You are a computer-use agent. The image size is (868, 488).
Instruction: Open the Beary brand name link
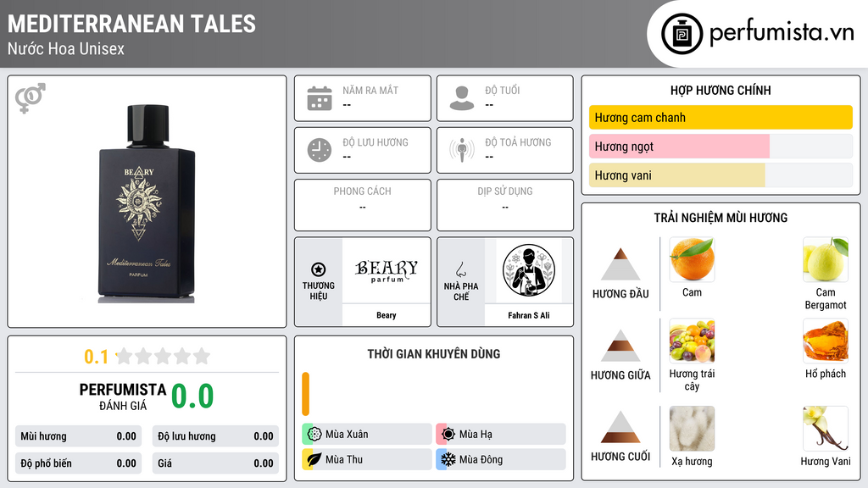(x=387, y=315)
